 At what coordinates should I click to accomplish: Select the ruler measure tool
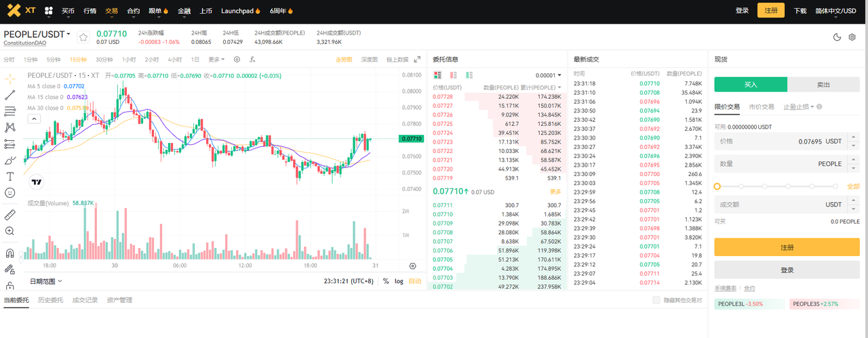tap(9, 215)
